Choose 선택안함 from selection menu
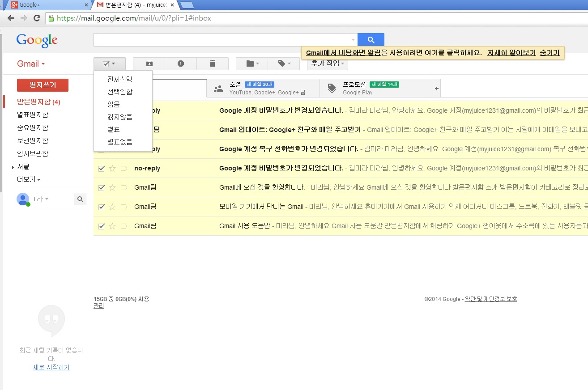588x390 pixels. (x=119, y=92)
